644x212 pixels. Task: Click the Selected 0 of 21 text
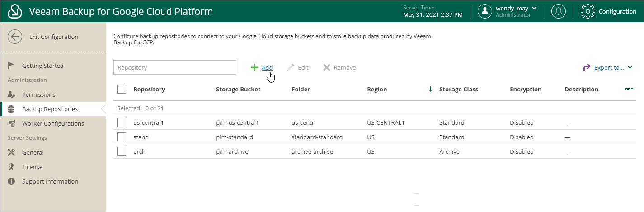click(x=140, y=108)
